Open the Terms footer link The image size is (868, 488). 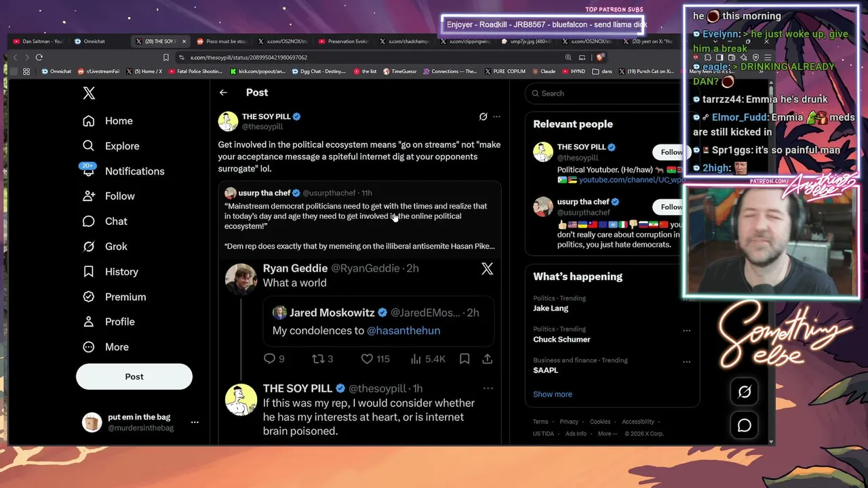click(x=540, y=422)
